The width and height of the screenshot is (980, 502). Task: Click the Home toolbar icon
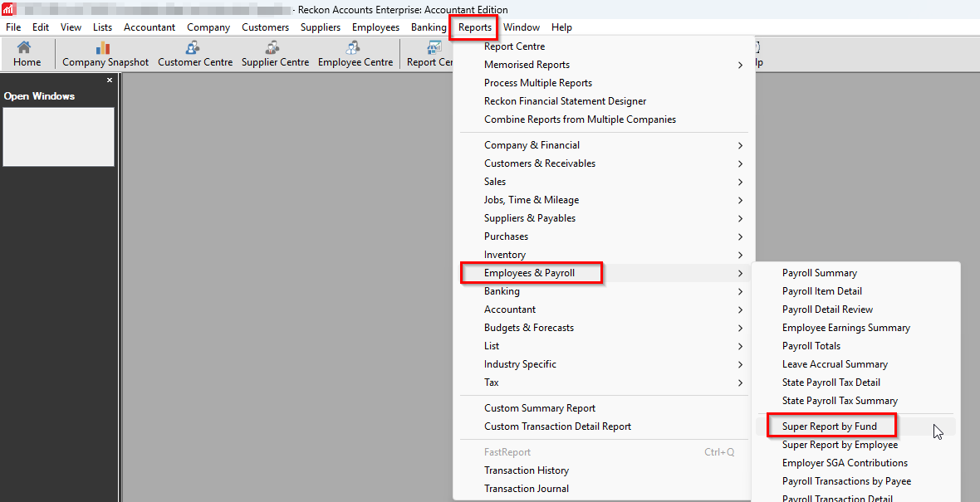(27, 54)
